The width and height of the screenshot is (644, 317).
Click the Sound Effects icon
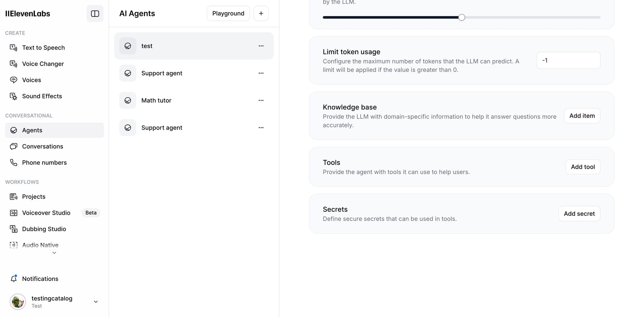tap(14, 96)
